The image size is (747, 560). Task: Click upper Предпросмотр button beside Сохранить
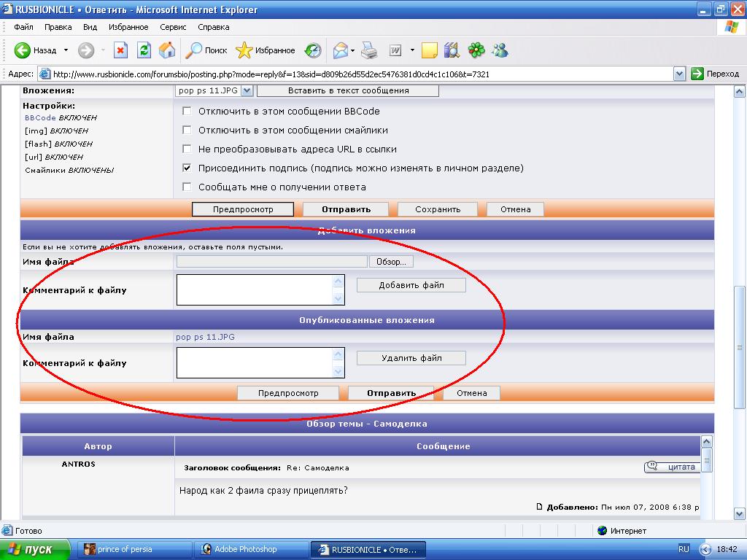243,209
